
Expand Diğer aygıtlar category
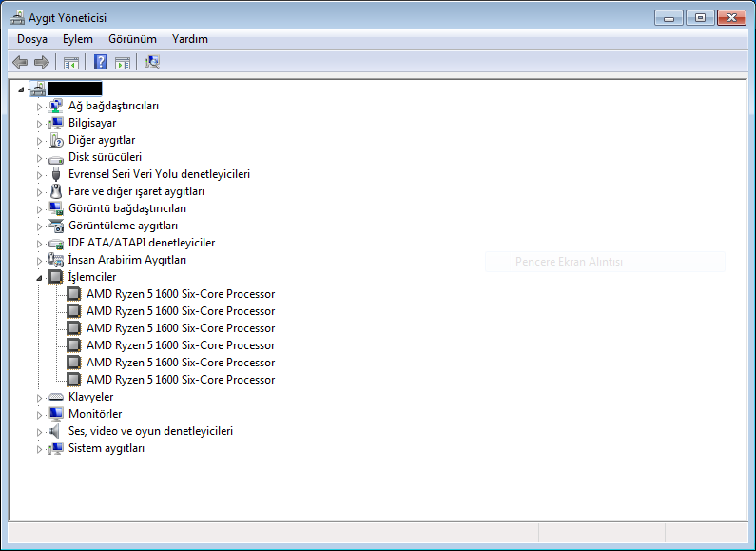pyautogui.click(x=39, y=141)
